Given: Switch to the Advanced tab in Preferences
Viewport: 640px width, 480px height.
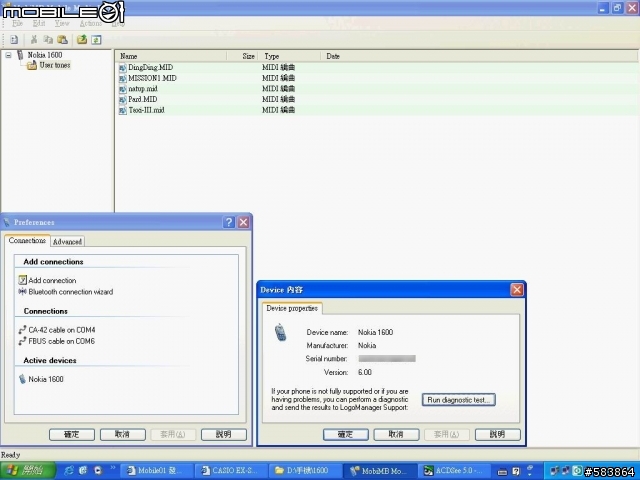Looking at the screenshot, I should [67, 242].
